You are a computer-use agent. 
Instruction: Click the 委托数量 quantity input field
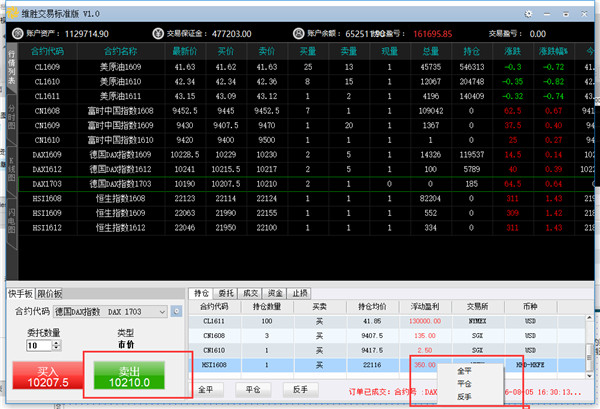tap(39, 345)
